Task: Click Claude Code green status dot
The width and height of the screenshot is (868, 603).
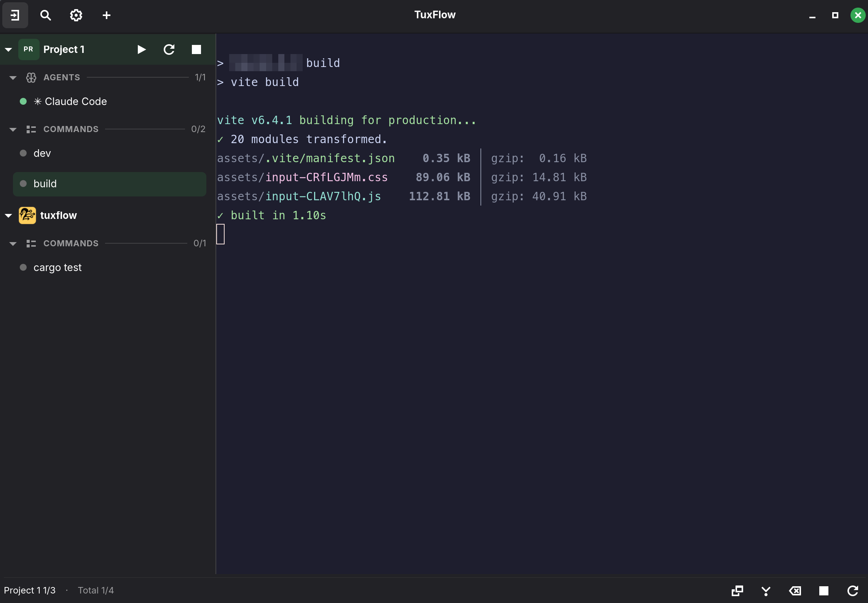Action: click(23, 102)
